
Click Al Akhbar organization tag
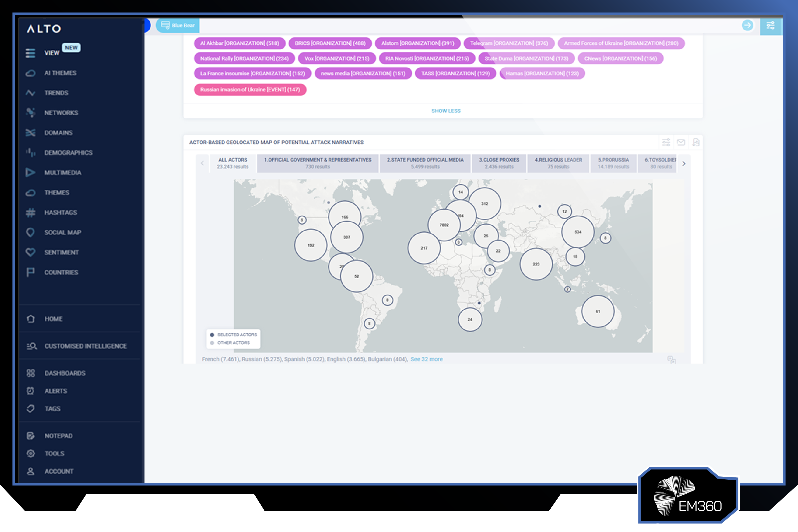coord(240,43)
